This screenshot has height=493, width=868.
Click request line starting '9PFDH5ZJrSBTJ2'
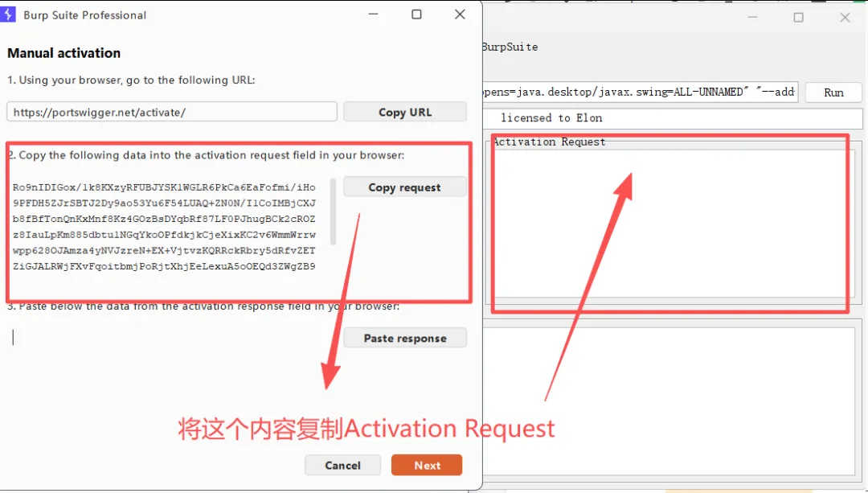(164, 203)
